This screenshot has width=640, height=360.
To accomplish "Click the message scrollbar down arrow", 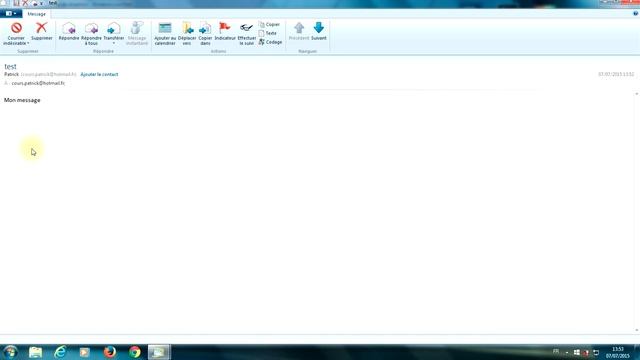I will tap(636, 330).
